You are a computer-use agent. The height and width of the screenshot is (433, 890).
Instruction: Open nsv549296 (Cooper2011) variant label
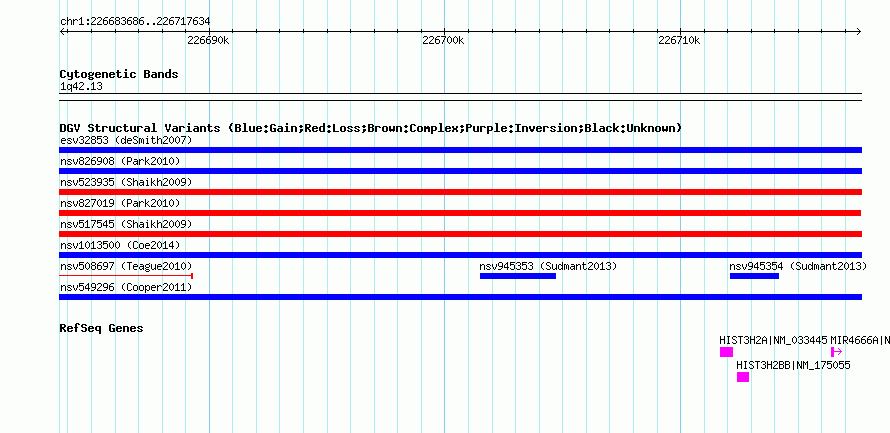[x=126, y=288]
